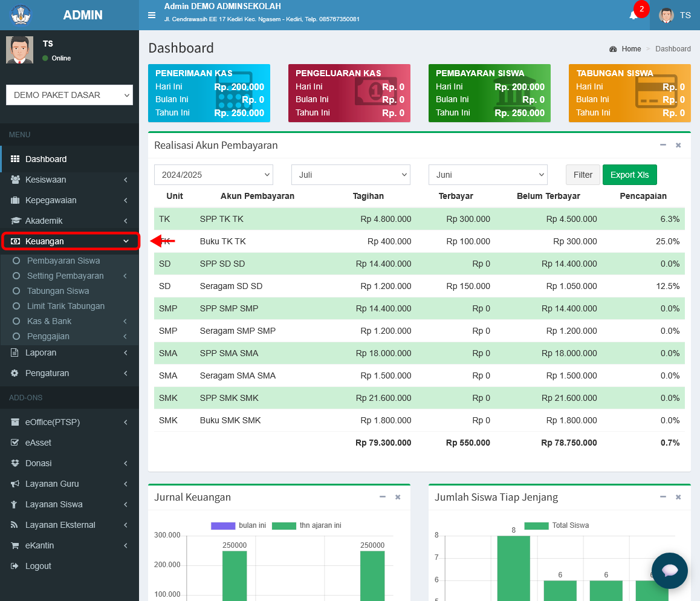Click the Export Xls button
This screenshot has height=601, width=700.
click(629, 175)
